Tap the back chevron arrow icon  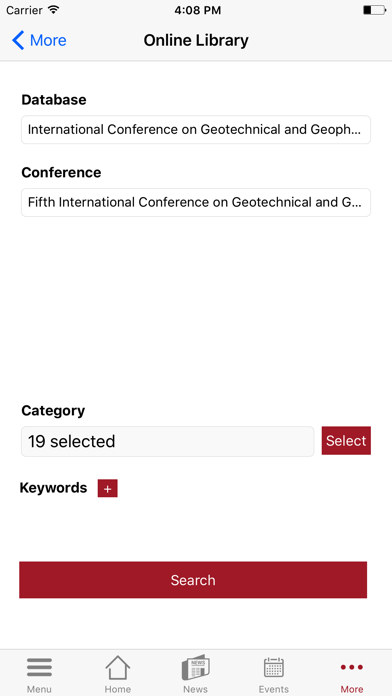click(x=18, y=40)
